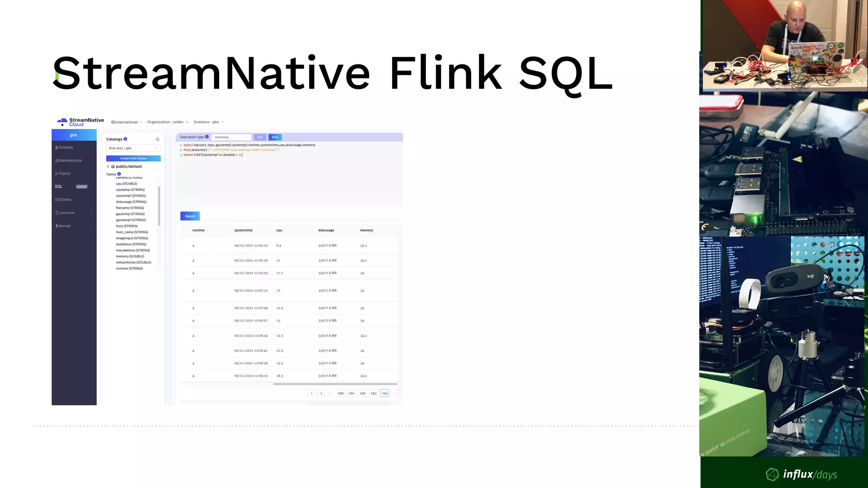This screenshot has height=488, width=868.
Task: Click the diskusage column header
Action: [x=326, y=230]
